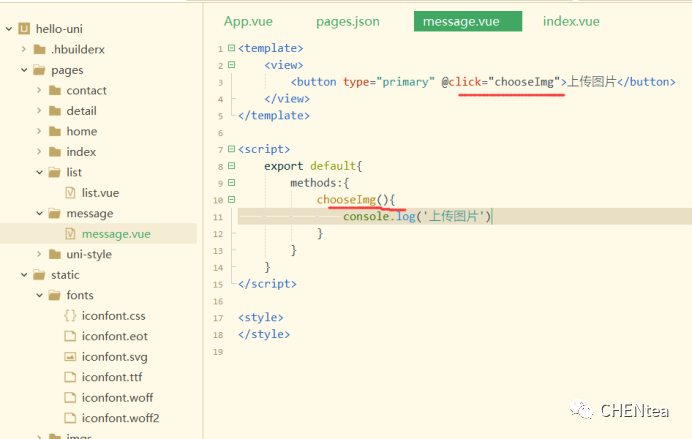This screenshot has width=692, height=439.
Task: Place cursor at end of console.log line
Action: pyautogui.click(x=492, y=217)
